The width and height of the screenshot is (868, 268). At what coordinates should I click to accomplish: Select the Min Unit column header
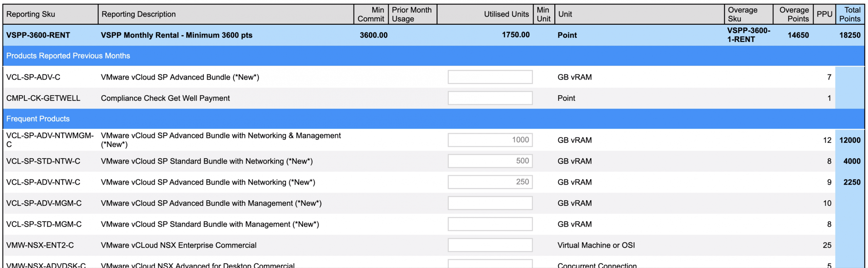(544, 14)
